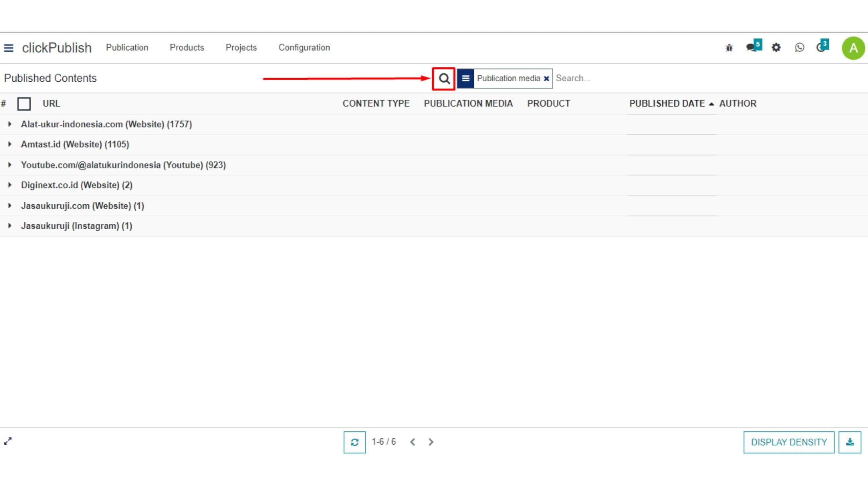Click the Published Contents breadcrumb title
The image size is (868, 488).
point(50,78)
